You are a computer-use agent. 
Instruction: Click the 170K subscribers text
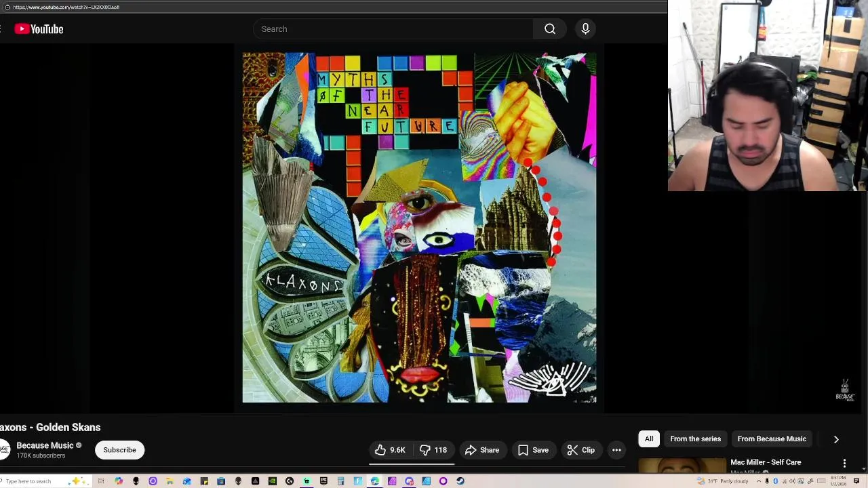[41, 456]
